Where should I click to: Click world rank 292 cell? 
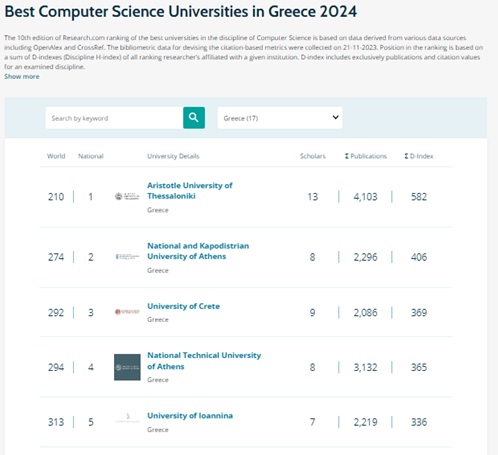click(56, 313)
